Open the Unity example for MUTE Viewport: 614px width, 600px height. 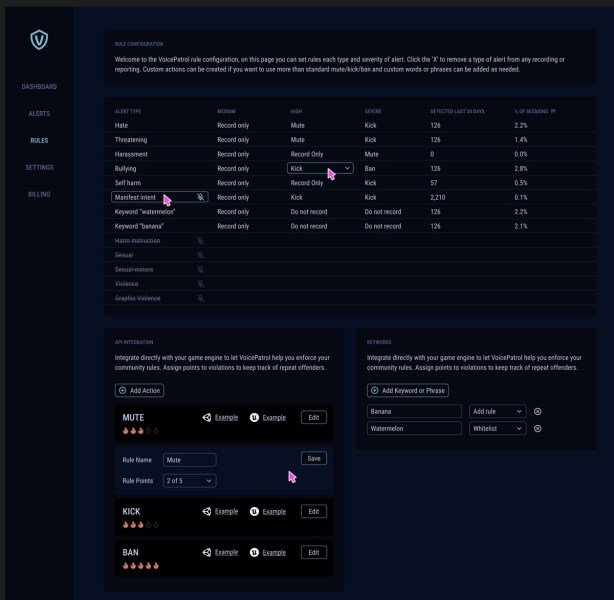click(226, 417)
